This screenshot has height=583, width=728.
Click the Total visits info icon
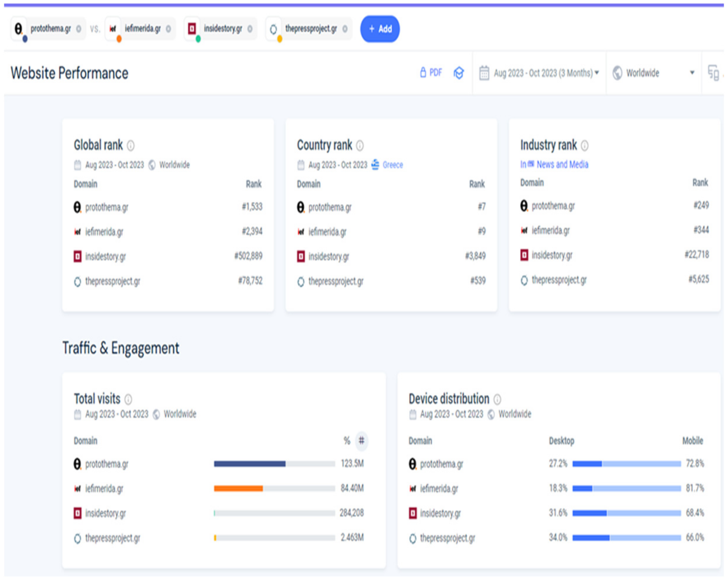(x=128, y=399)
